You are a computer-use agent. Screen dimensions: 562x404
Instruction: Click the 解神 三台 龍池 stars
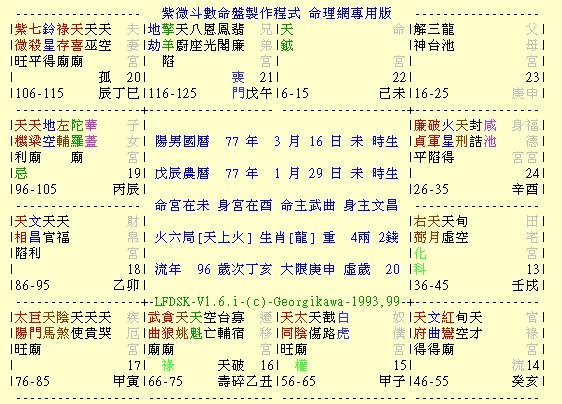[434, 37]
